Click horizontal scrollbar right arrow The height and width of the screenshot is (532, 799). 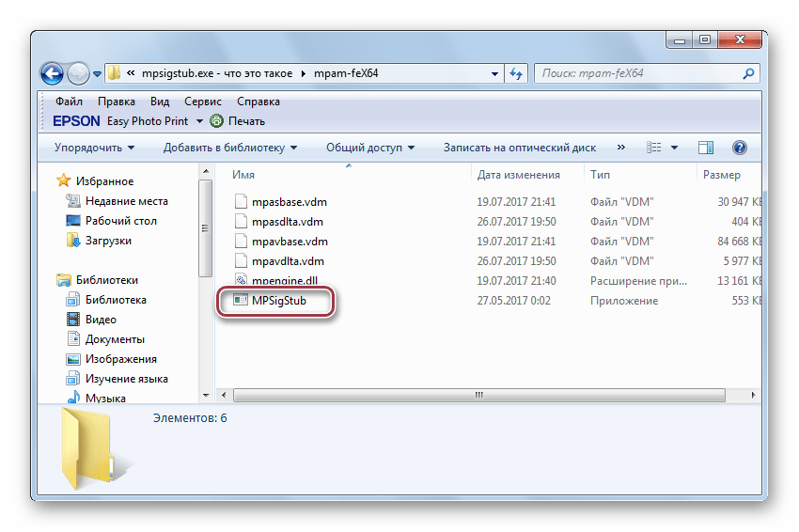753,396
